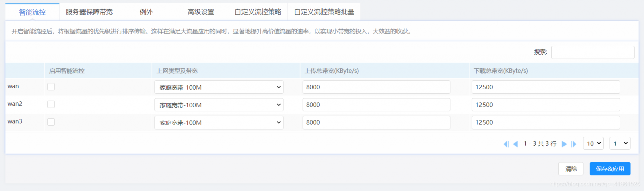The image size is (644, 191).
Task: Open wan 家庭宽带-100M type dropdown
Action: click(x=219, y=87)
